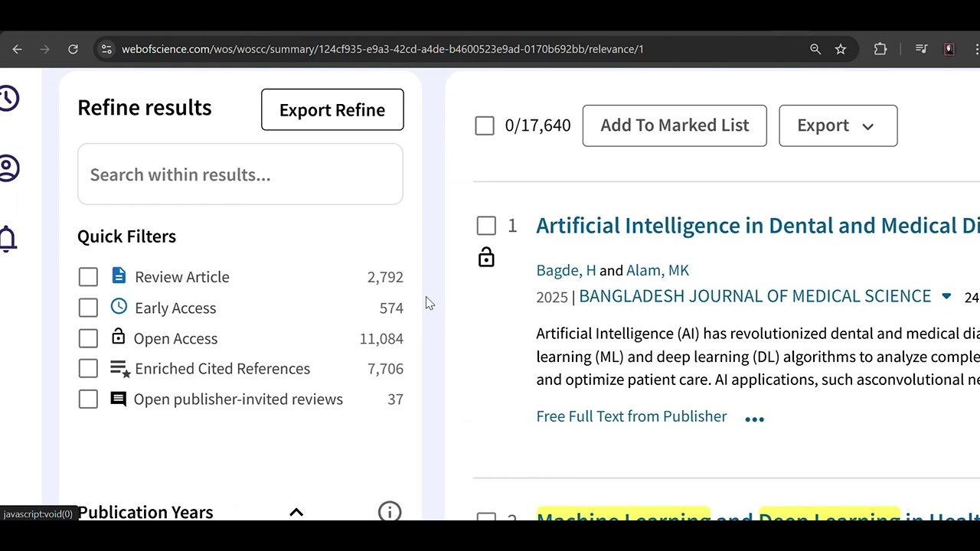Tick the Review Article filter checkbox
980x551 pixels.
click(x=88, y=277)
